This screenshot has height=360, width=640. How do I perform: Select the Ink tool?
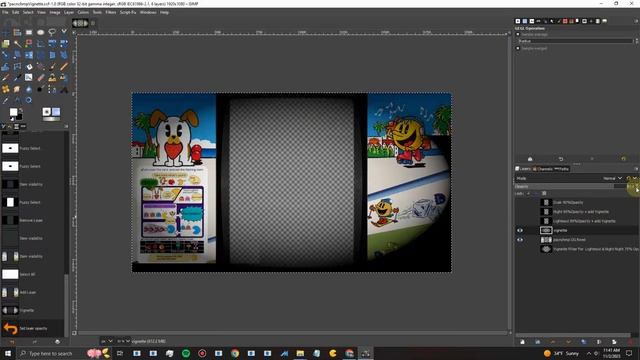[x=17, y=78]
